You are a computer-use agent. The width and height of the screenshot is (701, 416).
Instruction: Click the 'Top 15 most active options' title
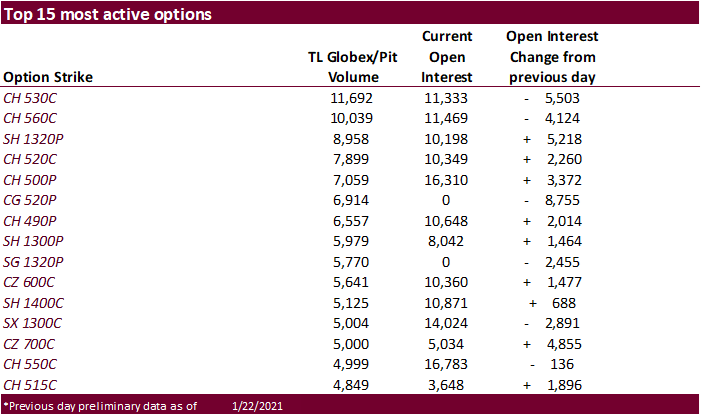pos(107,14)
